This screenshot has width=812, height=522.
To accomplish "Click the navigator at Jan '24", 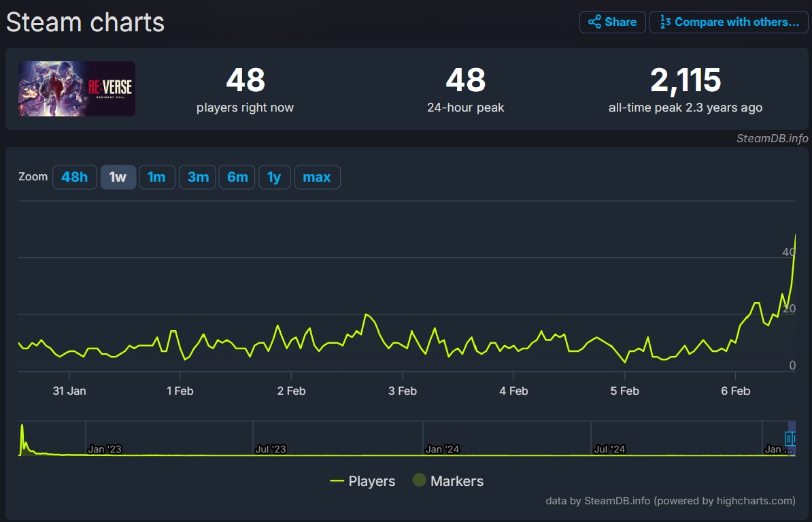I will 442,449.
